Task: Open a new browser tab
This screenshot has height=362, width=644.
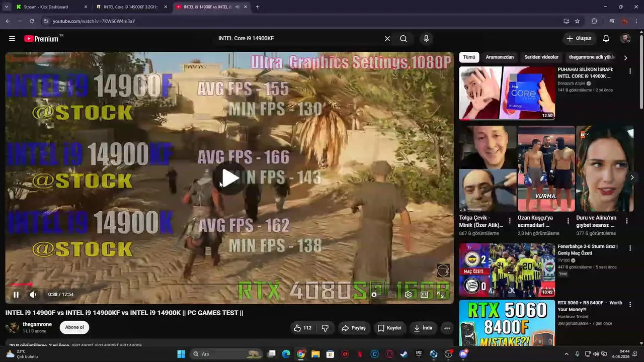Action: point(258,7)
